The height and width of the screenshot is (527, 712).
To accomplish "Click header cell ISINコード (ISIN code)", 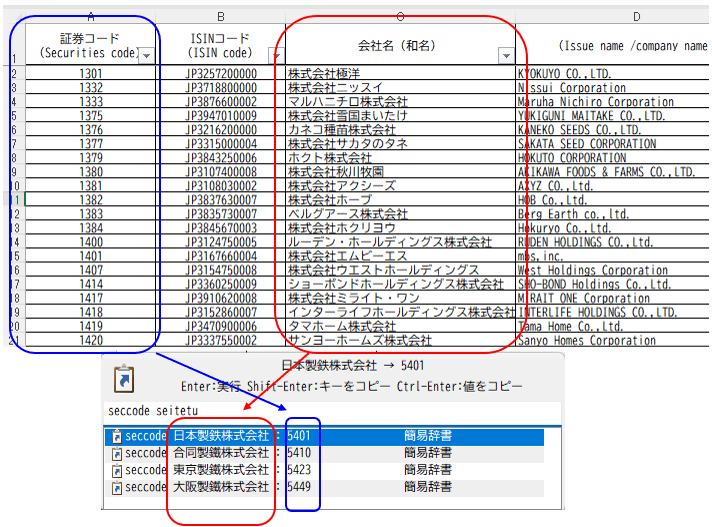I will point(221,45).
